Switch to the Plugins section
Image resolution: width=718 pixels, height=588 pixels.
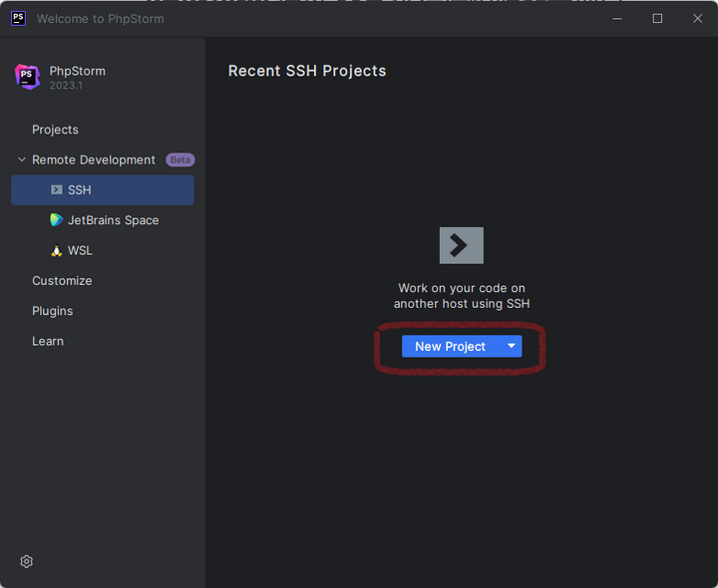point(52,311)
